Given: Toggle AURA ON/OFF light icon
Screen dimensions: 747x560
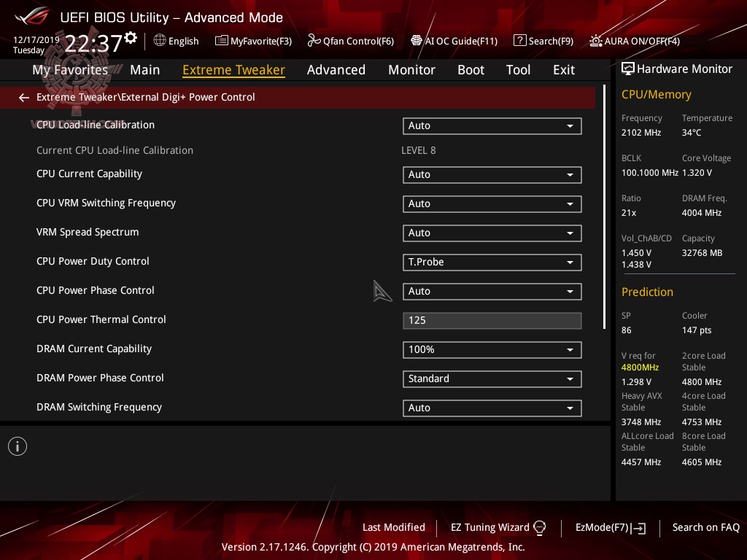Looking at the screenshot, I should point(595,41).
